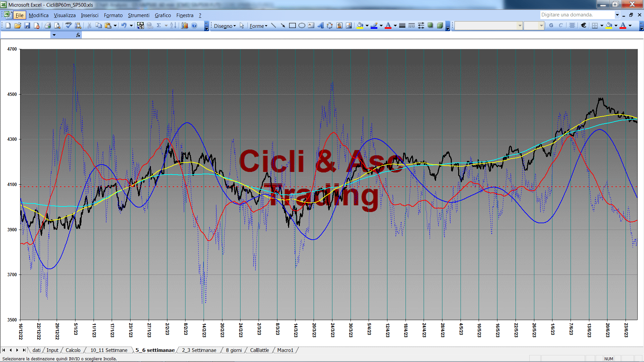Open the Name Box dropdown arrow
Viewport: 644px width, 362px height.
tap(54, 35)
